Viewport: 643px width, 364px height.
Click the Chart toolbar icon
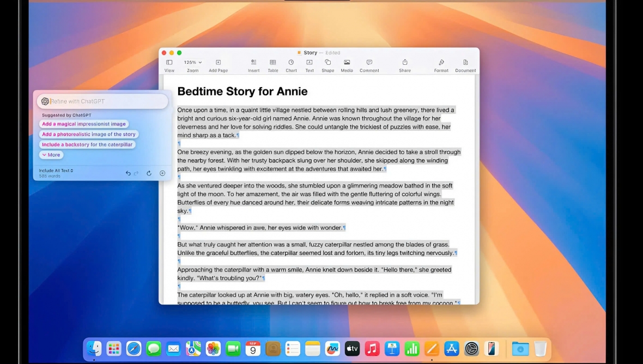coord(291,62)
